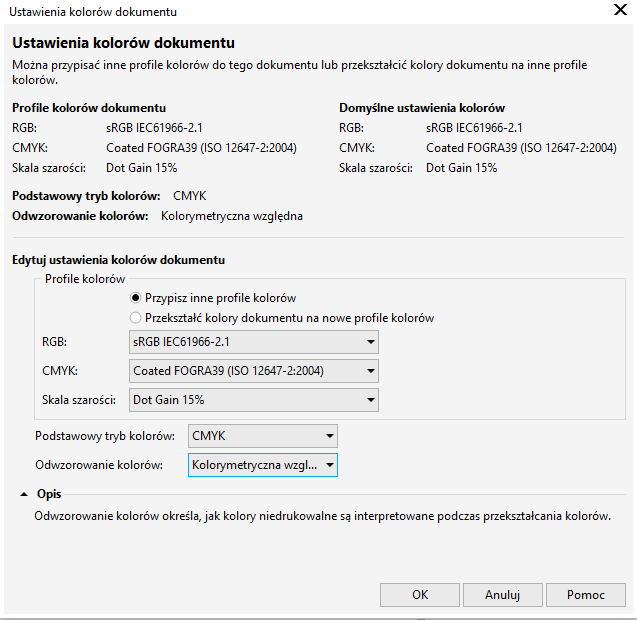Open the Odwzorowanie kolorów combo box

coord(262,465)
